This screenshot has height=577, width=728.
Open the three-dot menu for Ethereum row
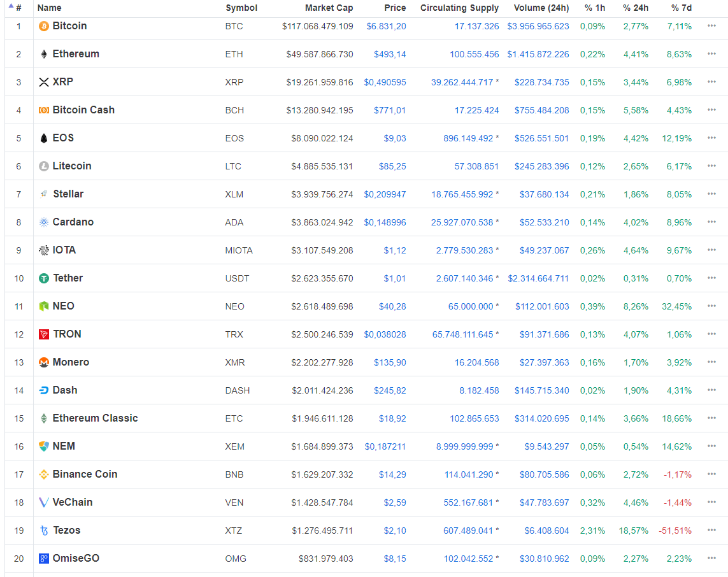pyautogui.click(x=711, y=54)
